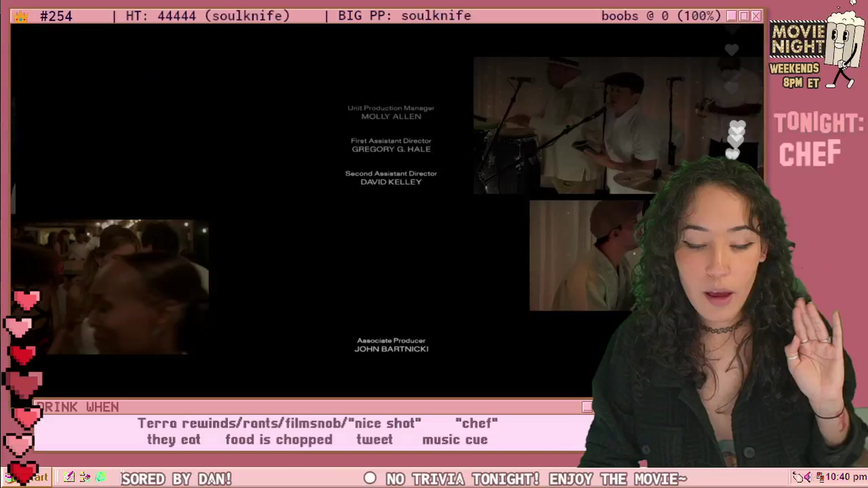Click "NO TRIVIA TONIGHT! ENJOY THE MOVIE~" ticker
The width and height of the screenshot is (868, 488).
pos(536,479)
